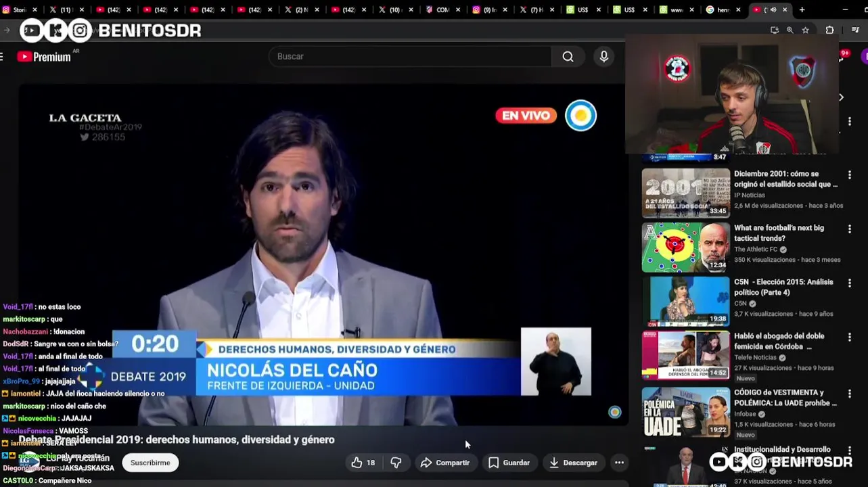The image size is (868, 487).
Task: Open options for C5N Elección 2015 video
Action: [849, 283]
